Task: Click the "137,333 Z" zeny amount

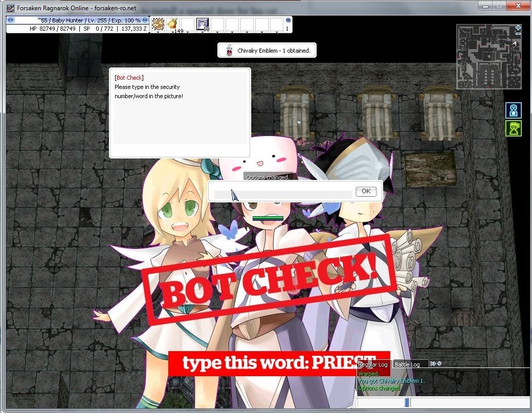Action: 134,29
